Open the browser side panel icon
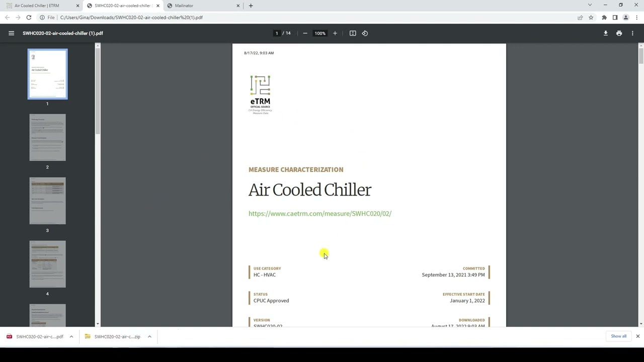 (x=615, y=18)
